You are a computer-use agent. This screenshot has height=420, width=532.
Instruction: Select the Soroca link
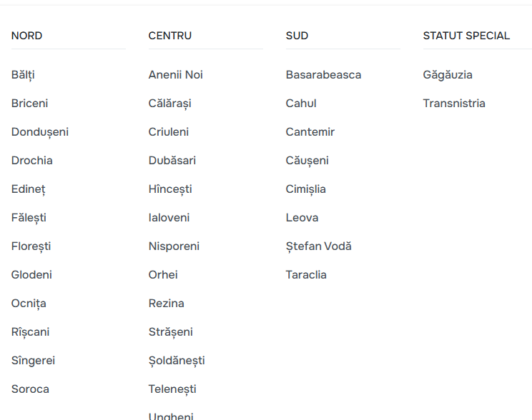coord(30,389)
